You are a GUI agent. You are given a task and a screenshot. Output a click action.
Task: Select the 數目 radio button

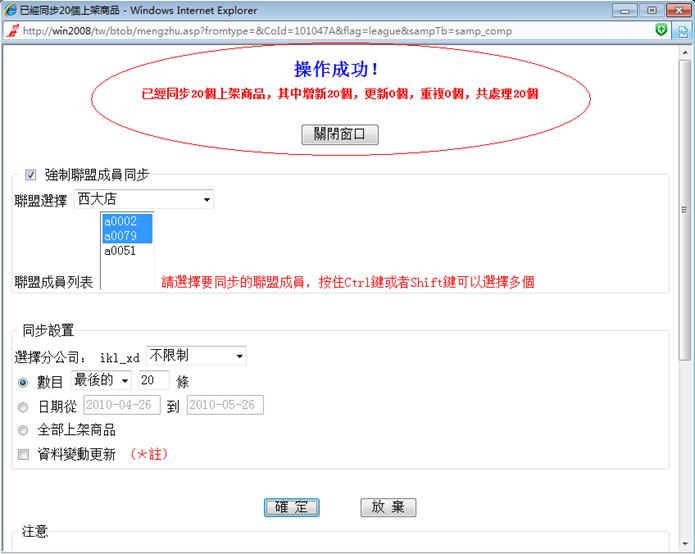pos(23,381)
